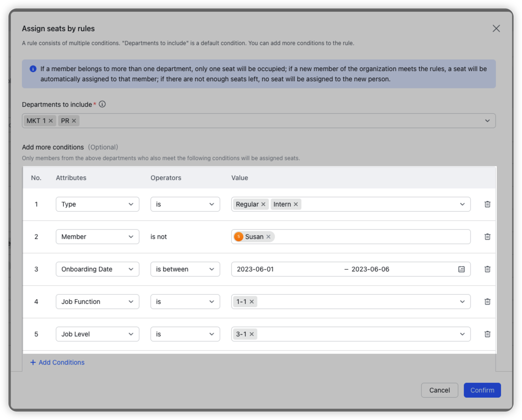Click the Confirm button
This screenshot has height=420, width=522.
[482, 390]
